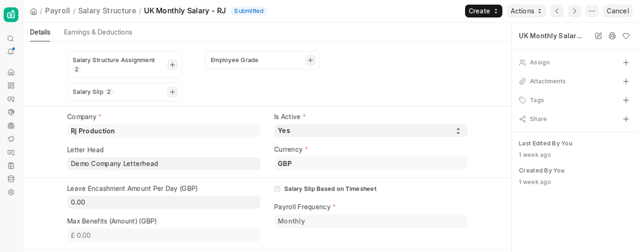Image resolution: width=644 pixels, height=252 pixels.
Task: Click the sidebar icon directly below the dashboard grid
Action: tap(11, 99)
